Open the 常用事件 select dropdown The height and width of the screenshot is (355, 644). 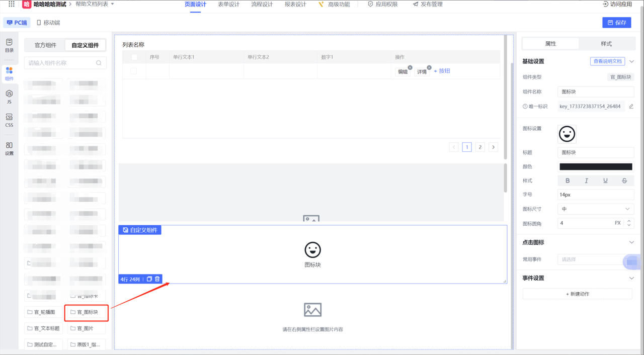point(592,259)
